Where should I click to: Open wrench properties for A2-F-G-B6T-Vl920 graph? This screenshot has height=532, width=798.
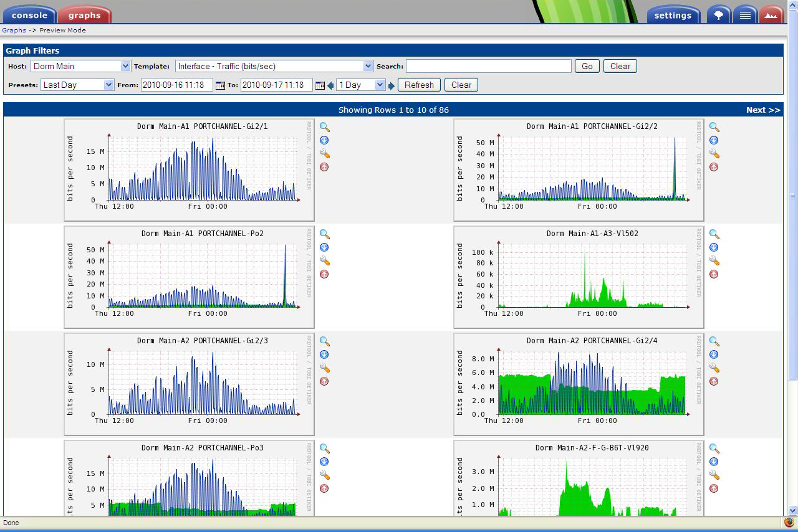pyautogui.click(x=714, y=475)
